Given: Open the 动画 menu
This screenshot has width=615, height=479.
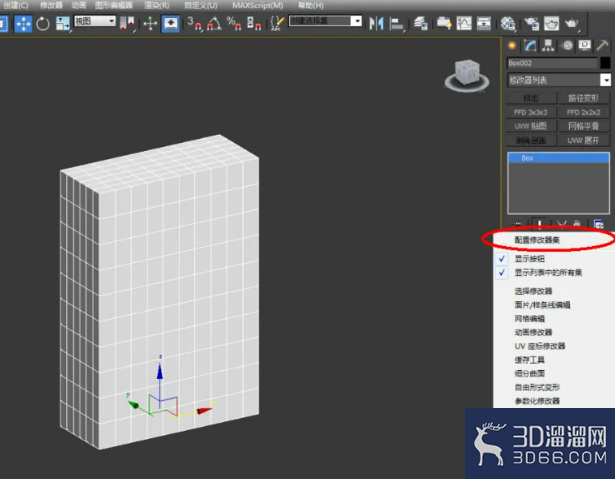Looking at the screenshot, I should (79, 5).
